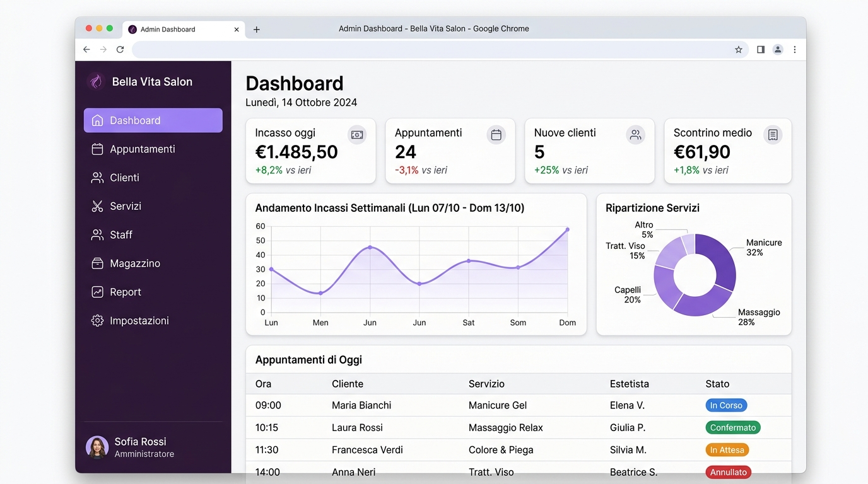868x484 pixels.
Task: Click the In Attesa status badge
Action: tap(727, 450)
